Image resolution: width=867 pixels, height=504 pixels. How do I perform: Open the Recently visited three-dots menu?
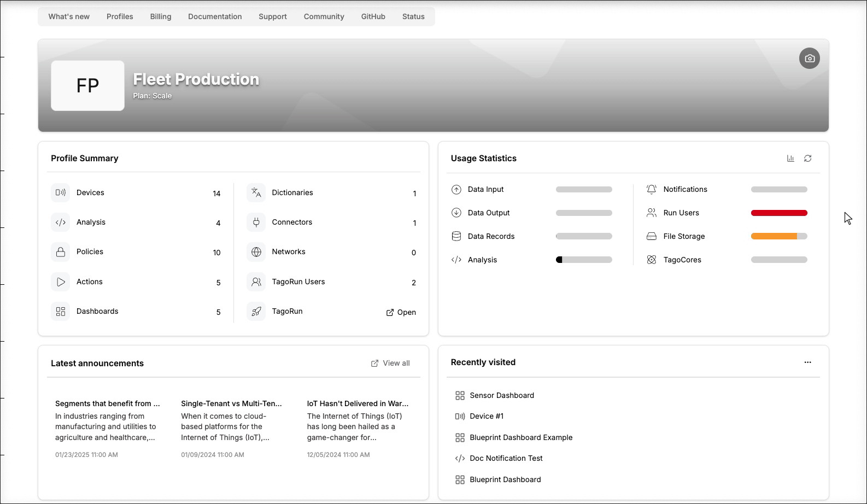click(807, 362)
